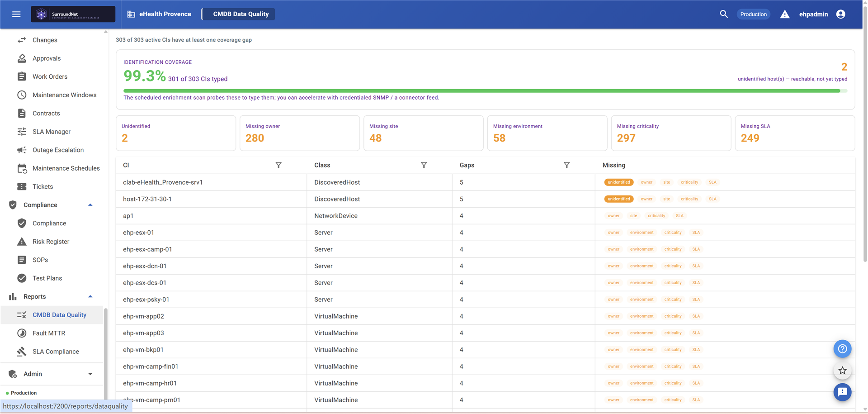Screen dimensions: 868x414
Task: Click the Outage Escalation megaphone icon
Action: (22, 150)
